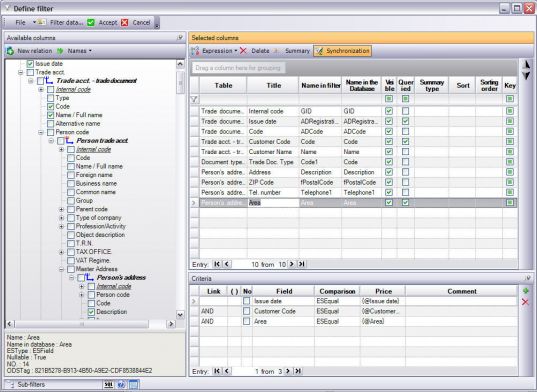537x392 pixels.
Task: Toggle Queried checkbox for Customer Code row
Action: [405, 141]
